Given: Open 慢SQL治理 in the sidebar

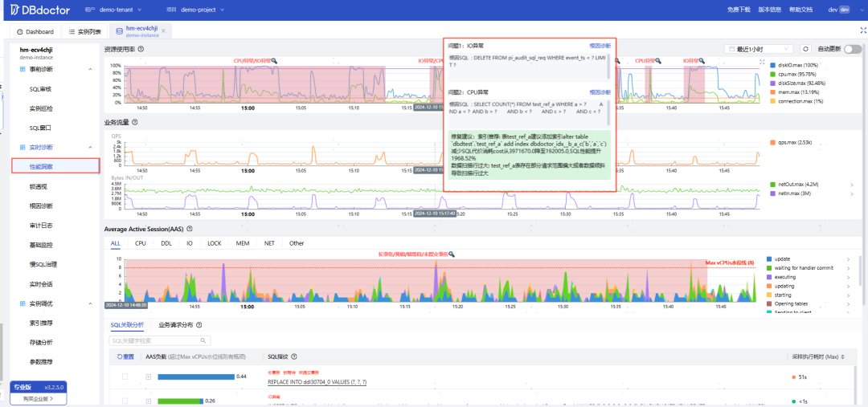Looking at the screenshot, I should (x=43, y=264).
